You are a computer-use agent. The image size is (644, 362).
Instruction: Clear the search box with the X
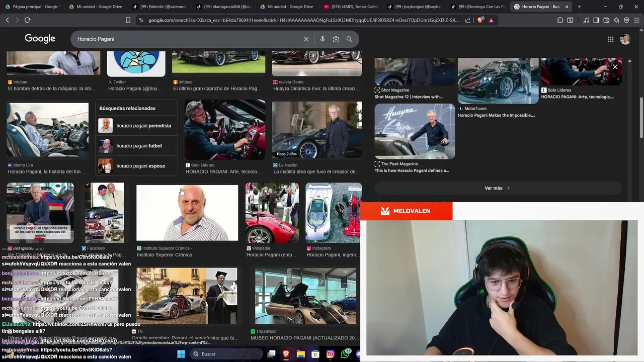[x=306, y=39]
